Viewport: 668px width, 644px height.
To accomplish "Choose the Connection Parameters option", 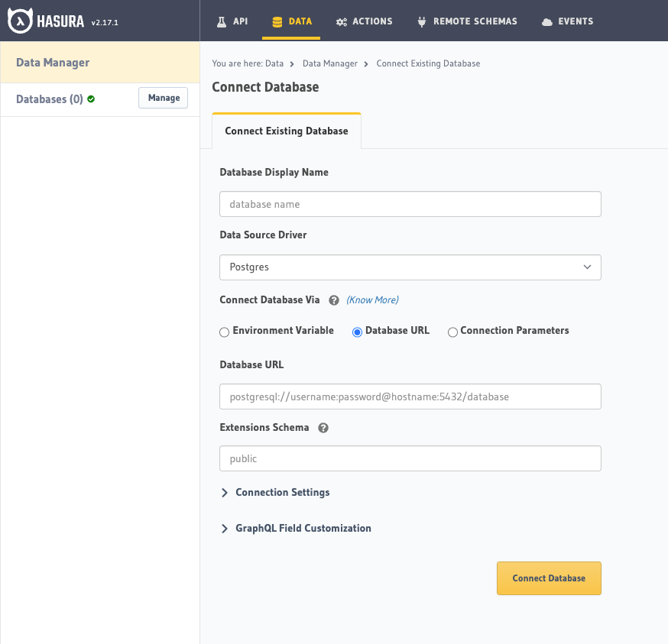I will tap(452, 332).
